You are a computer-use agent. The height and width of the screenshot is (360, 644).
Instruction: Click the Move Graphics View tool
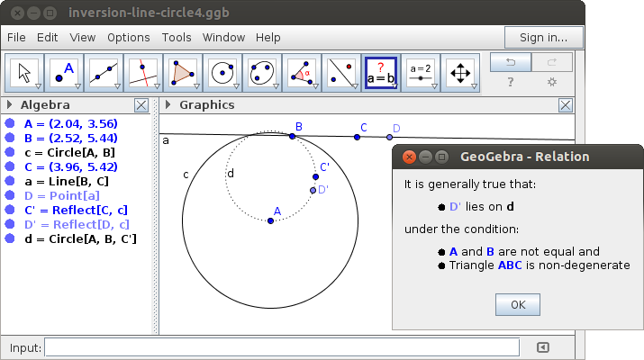tap(460, 73)
